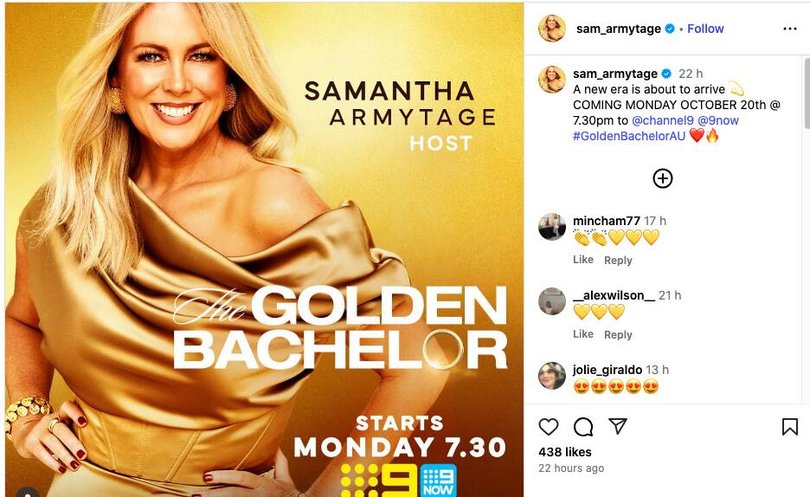Screen dimensions: 810x497
Task: Open comments with the speech bubble icon
Action: pyautogui.click(x=583, y=427)
